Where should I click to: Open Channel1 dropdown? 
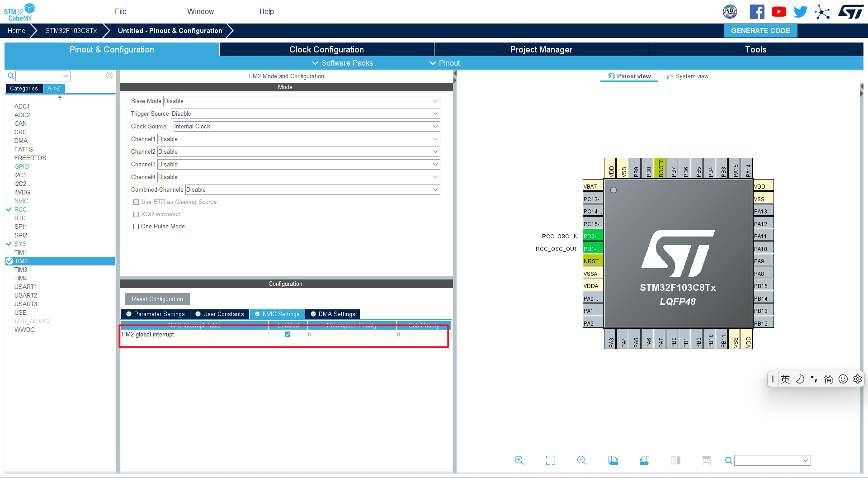pos(298,139)
